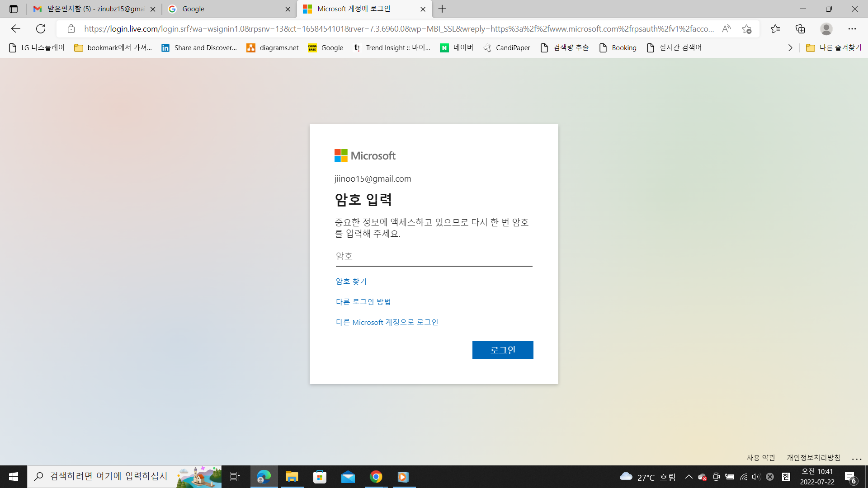868x488 pixels.
Task: Click the address bar URL
Action: [x=399, y=29]
